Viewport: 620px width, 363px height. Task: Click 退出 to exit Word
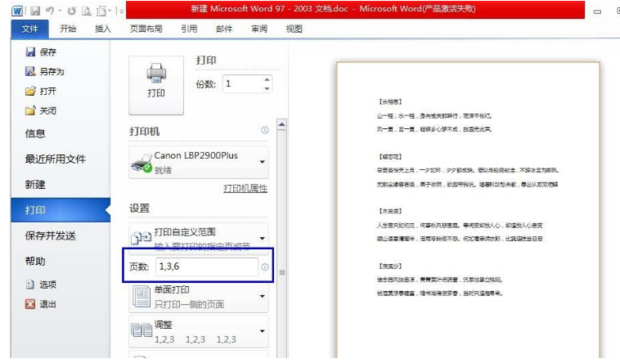41,304
